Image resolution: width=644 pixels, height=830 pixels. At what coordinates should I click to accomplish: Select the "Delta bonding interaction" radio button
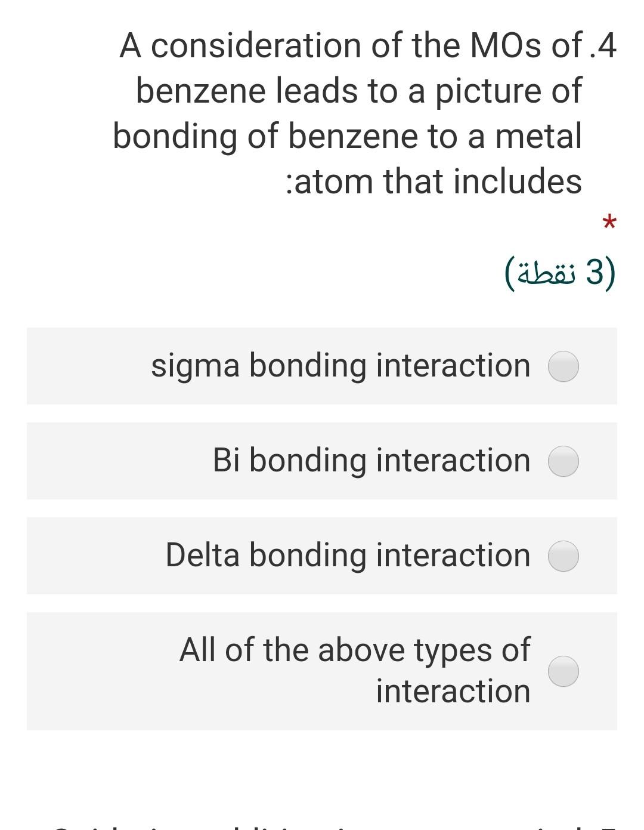(x=563, y=556)
